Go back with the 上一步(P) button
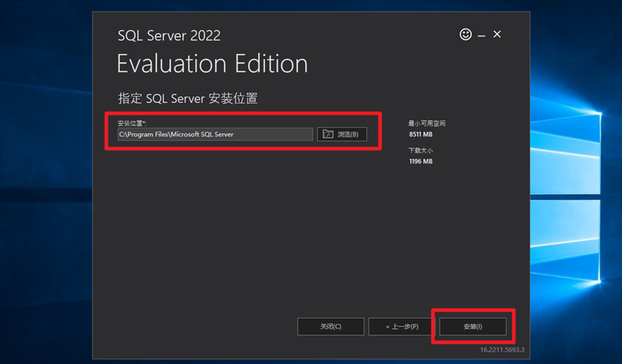This screenshot has width=622, height=364. click(x=401, y=327)
